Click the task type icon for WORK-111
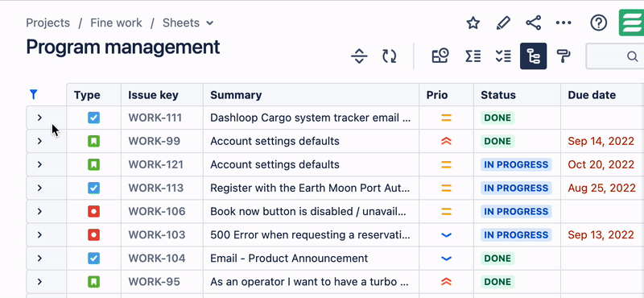The width and height of the screenshot is (644, 298). (x=93, y=118)
